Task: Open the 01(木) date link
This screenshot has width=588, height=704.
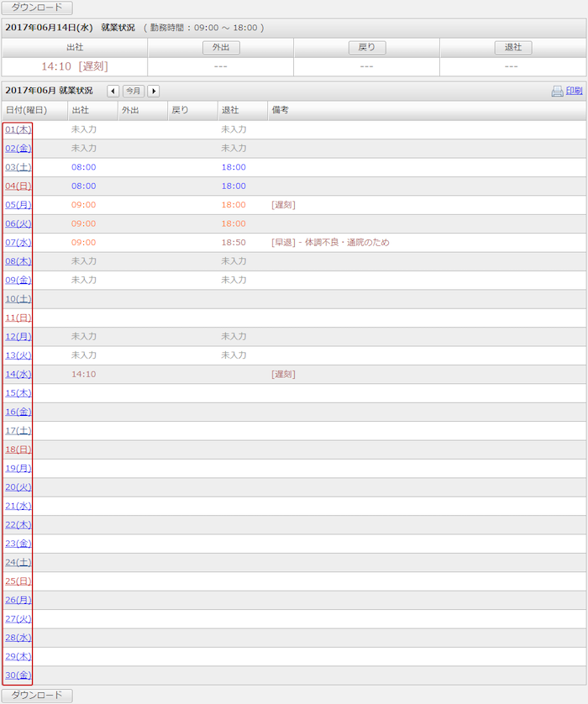Action: [x=18, y=129]
